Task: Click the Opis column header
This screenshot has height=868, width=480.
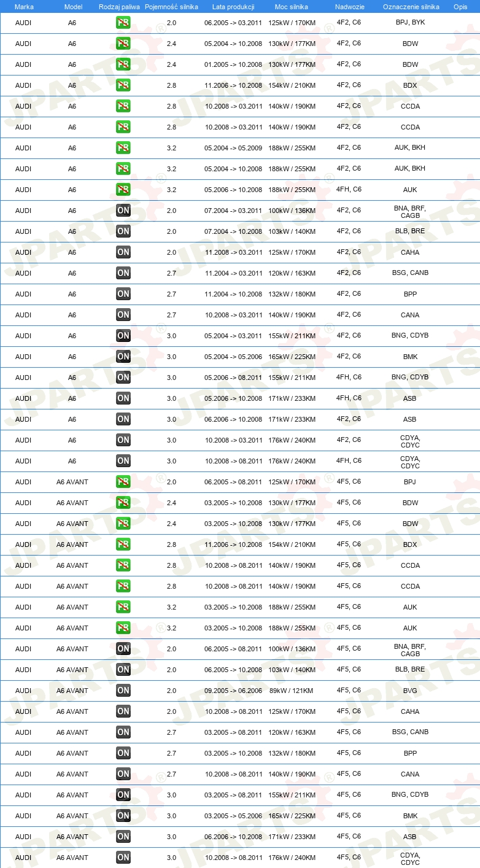Action: tap(460, 7)
